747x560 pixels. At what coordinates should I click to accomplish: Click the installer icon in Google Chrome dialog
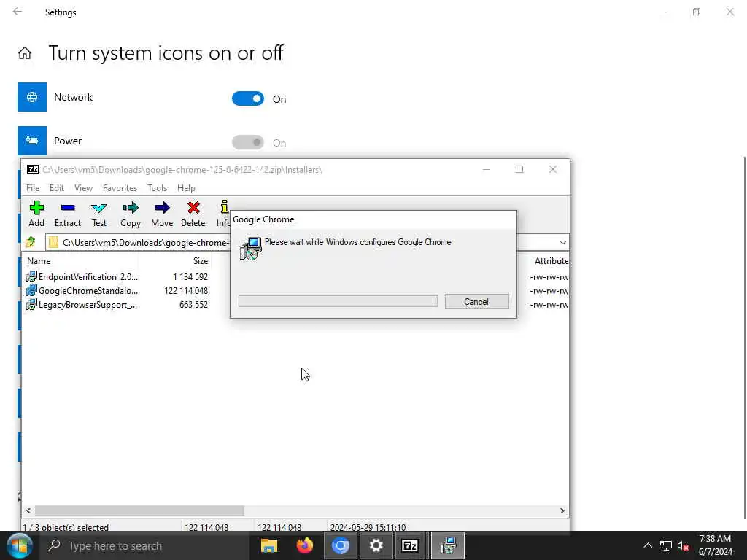pyautogui.click(x=250, y=248)
